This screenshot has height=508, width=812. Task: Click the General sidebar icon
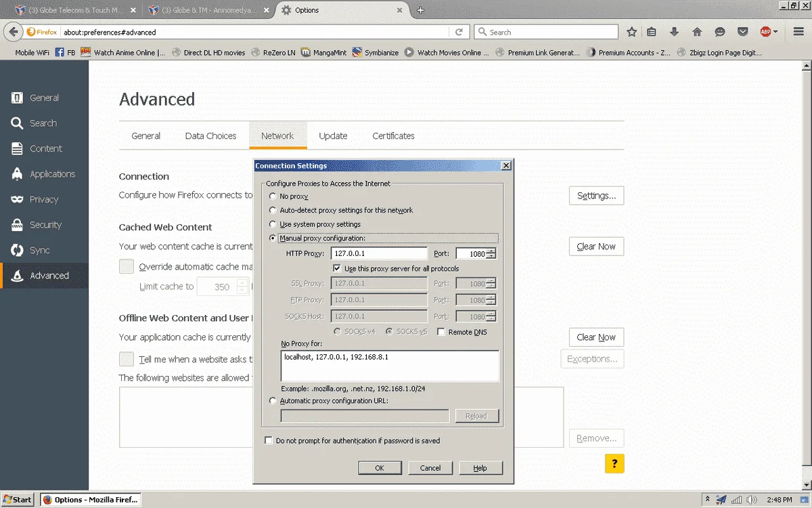coord(17,98)
